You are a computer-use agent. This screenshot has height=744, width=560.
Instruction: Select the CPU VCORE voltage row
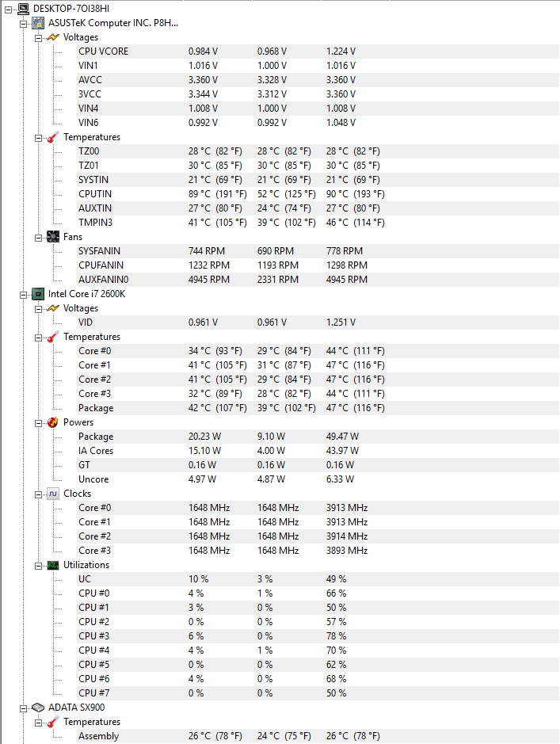coord(318,52)
